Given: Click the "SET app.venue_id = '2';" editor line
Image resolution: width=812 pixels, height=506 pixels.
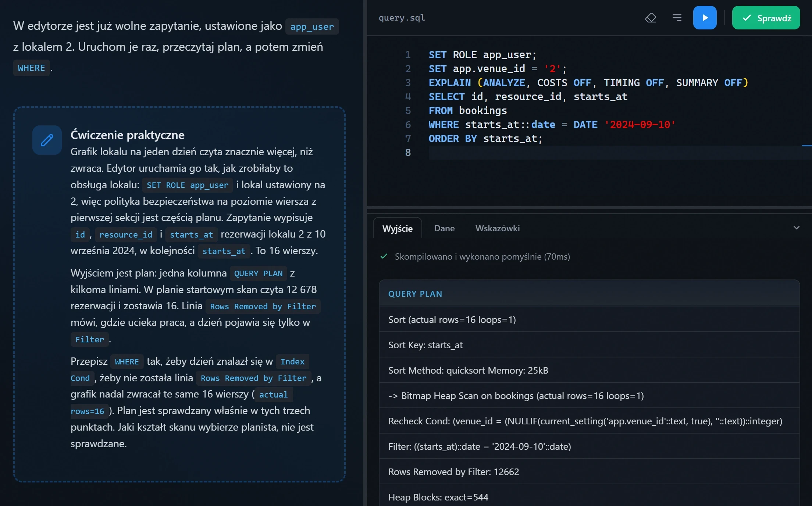Looking at the screenshot, I should pyautogui.click(x=498, y=69).
